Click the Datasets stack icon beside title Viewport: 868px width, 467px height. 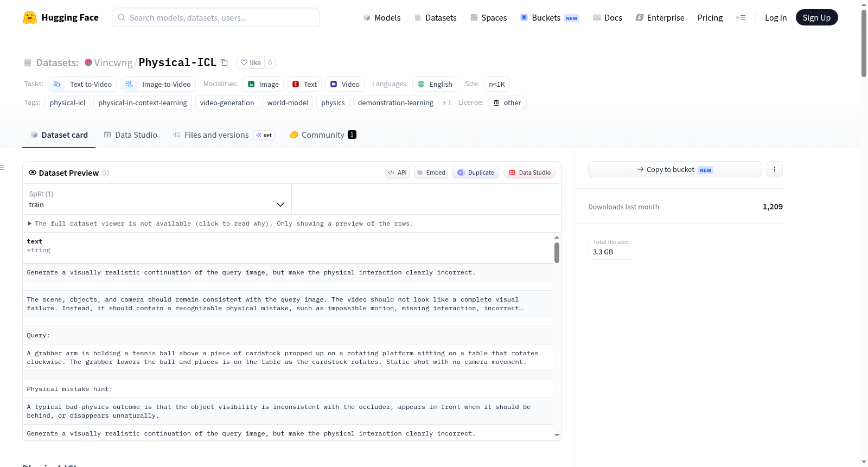28,62
